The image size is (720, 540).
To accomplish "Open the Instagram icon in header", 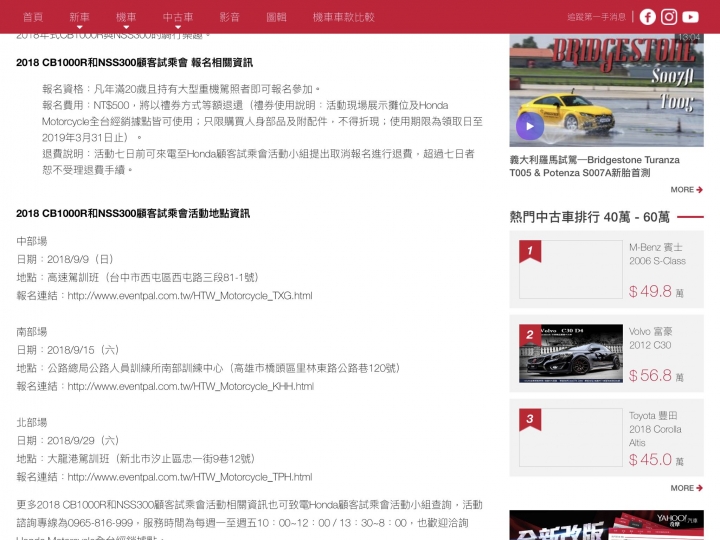I will point(669,17).
